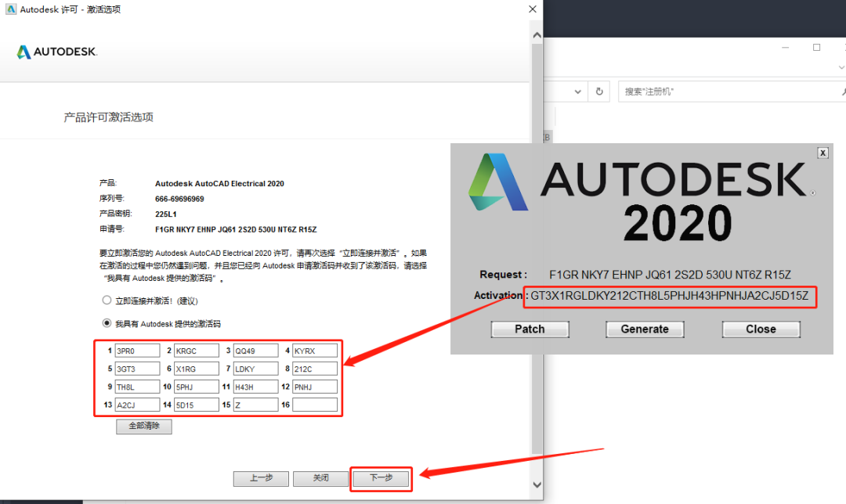Click activation code field 9 containing TH8L

coord(137,387)
